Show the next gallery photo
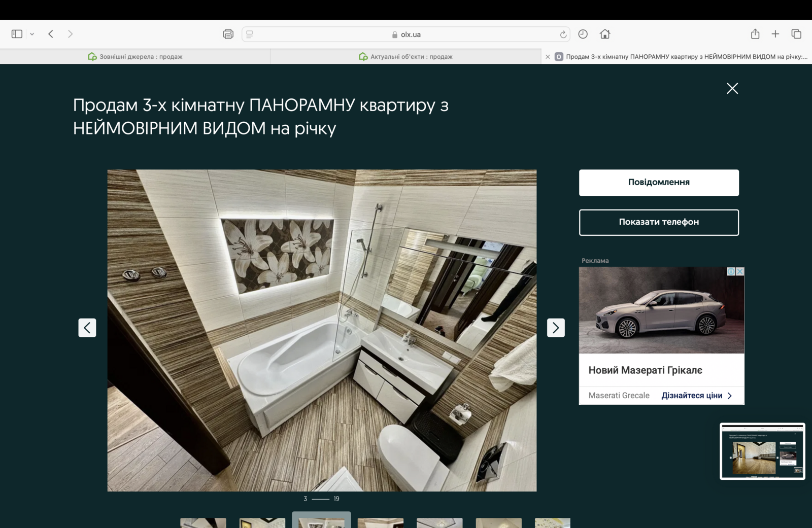This screenshot has height=528, width=812. tap(556, 328)
